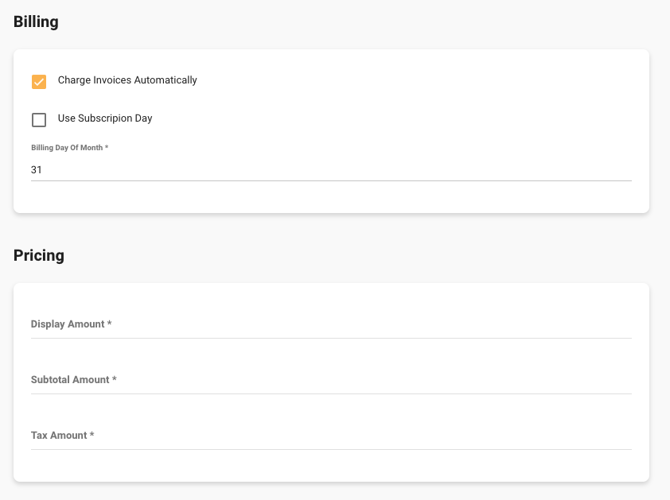670x500 pixels.
Task: Focus the Billing Day Of Month field
Action: (331, 170)
